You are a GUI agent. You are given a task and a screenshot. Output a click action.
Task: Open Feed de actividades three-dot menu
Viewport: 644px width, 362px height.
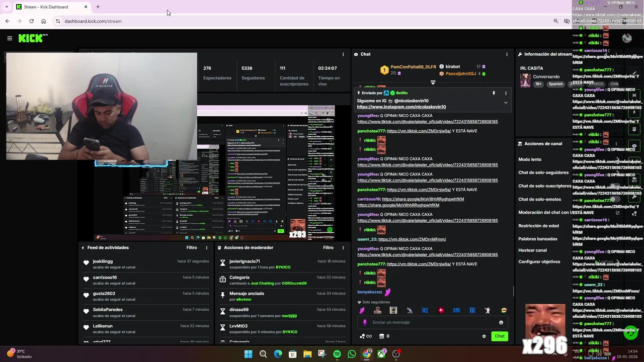click(206, 248)
